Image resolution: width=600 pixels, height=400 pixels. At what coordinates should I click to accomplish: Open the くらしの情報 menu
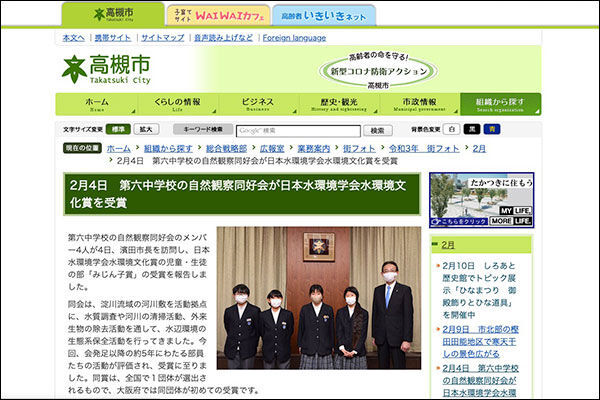177,104
